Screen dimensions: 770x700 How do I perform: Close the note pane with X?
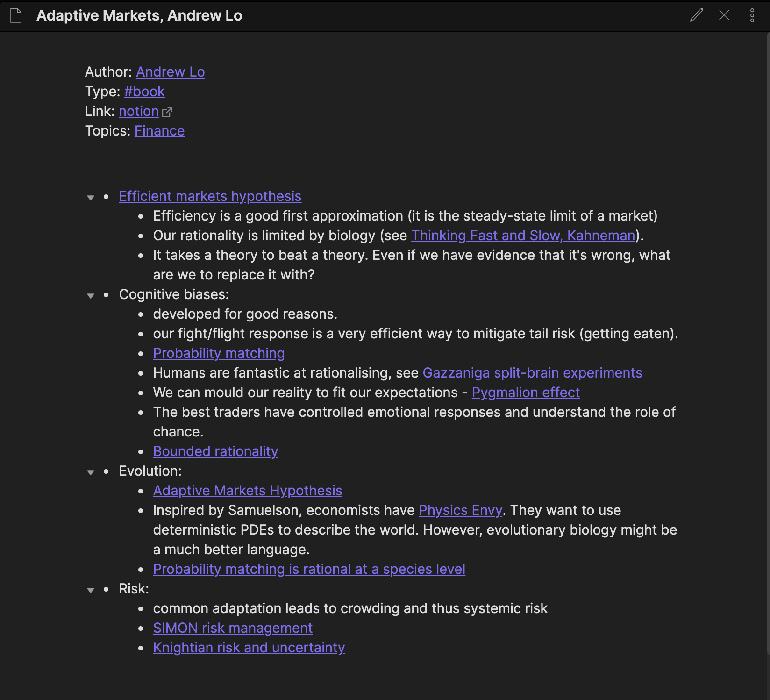click(724, 15)
